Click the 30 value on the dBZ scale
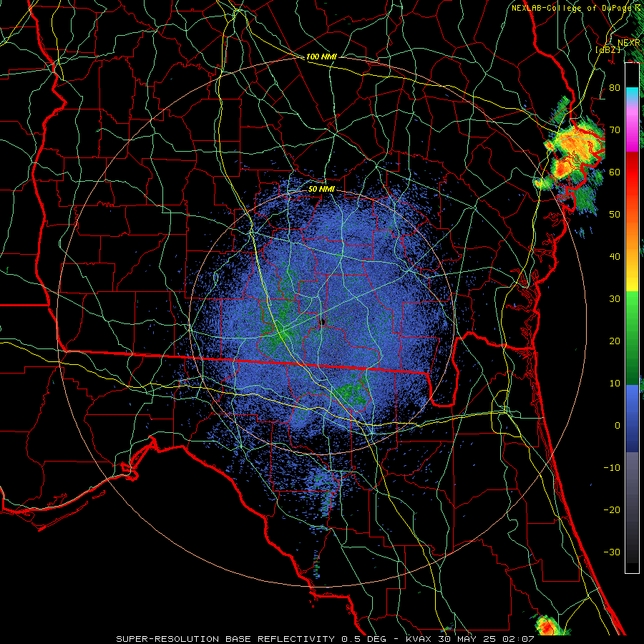The image size is (644, 644). (615, 298)
